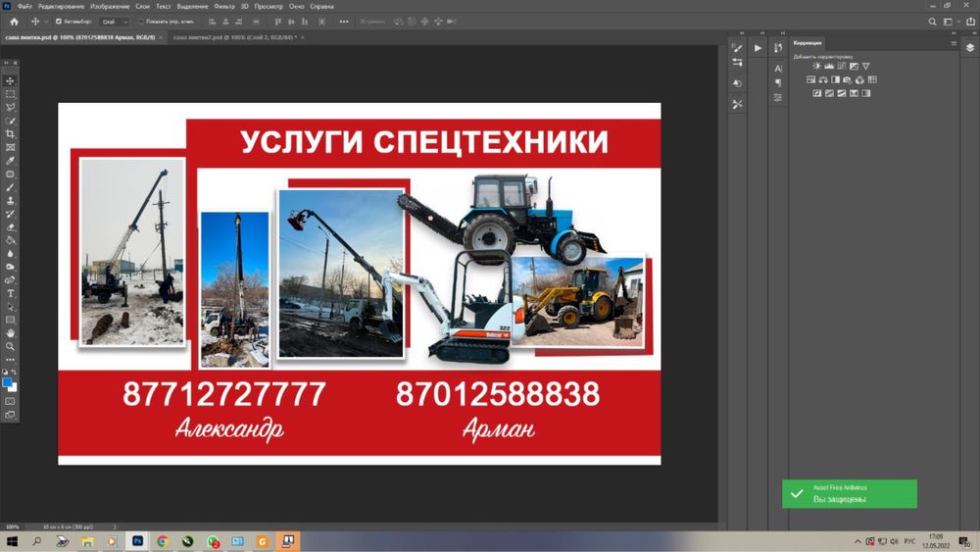Open the Actions panel play icon

(759, 48)
